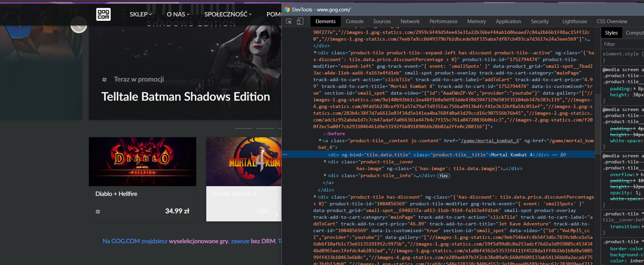Image resolution: width=644 pixels, height=265 pixels.
Task: Open the Mortal Kombat 4 cover thumbnail
Action: 244,162
